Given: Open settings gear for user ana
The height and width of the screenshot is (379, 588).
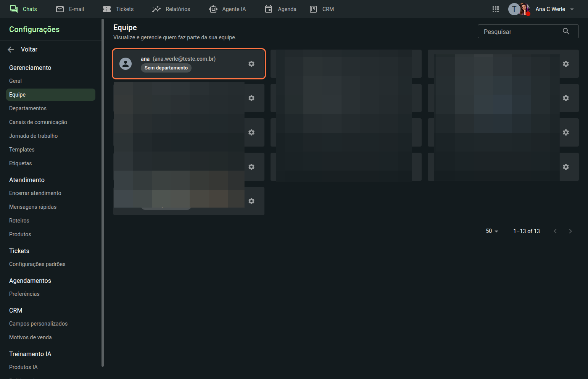Looking at the screenshot, I should [x=251, y=64].
